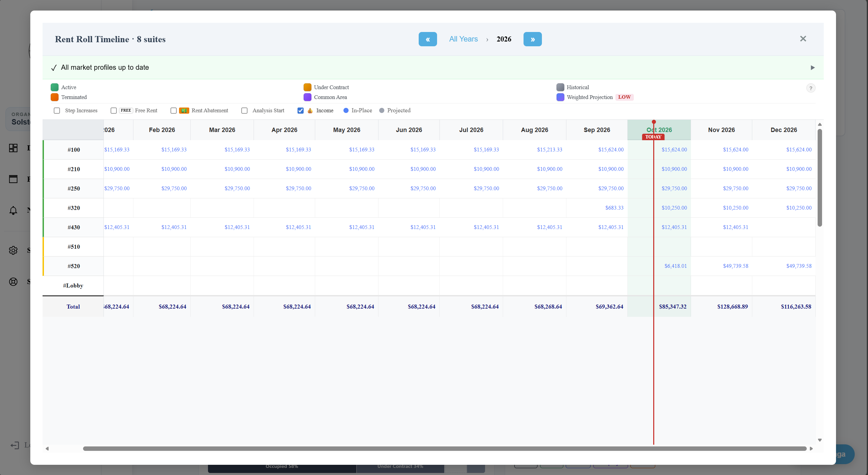Click the All Years breadcrumb link
This screenshot has width=868, height=475.
[x=463, y=39]
